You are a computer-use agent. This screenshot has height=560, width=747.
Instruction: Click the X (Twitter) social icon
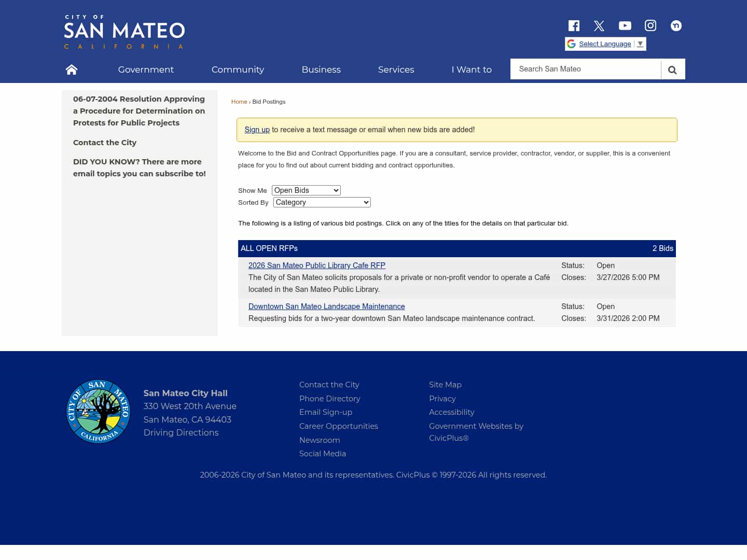pyautogui.click(x=599, y=25)
